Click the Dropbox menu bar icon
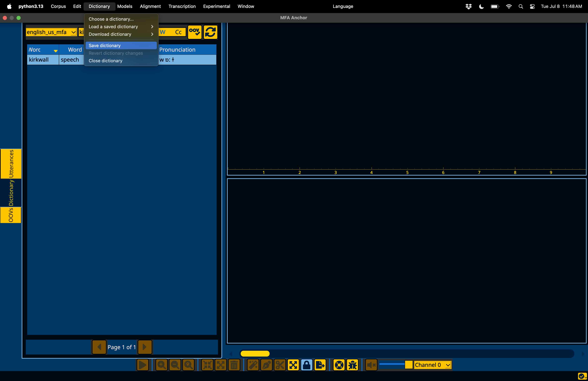This screenshot has height=381, width=588. point(469,6)
